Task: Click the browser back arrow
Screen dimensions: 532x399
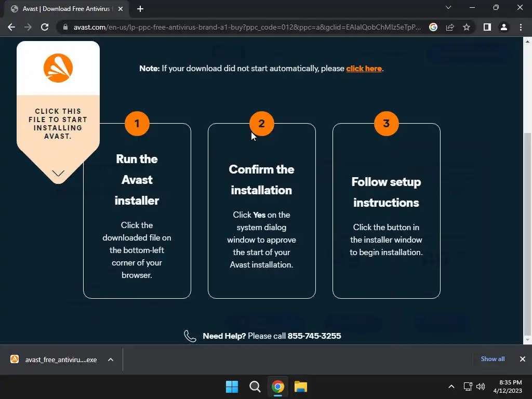Action: (11, 27)
